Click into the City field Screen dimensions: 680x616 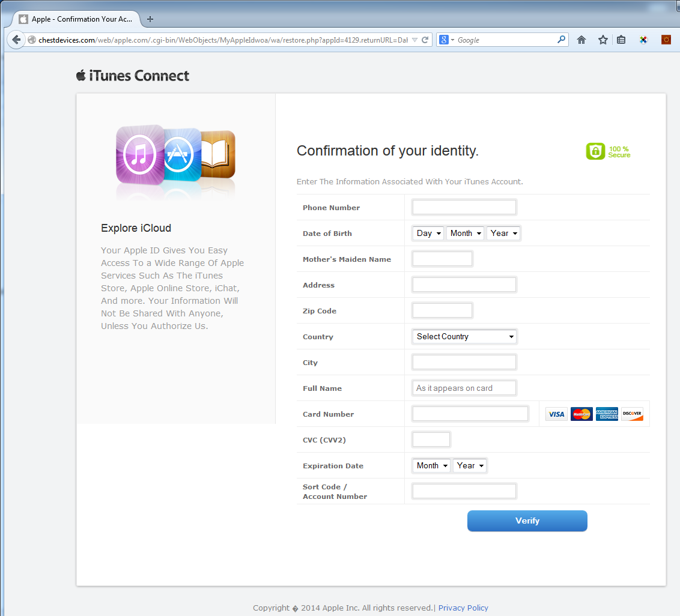(x=464, y=362)
